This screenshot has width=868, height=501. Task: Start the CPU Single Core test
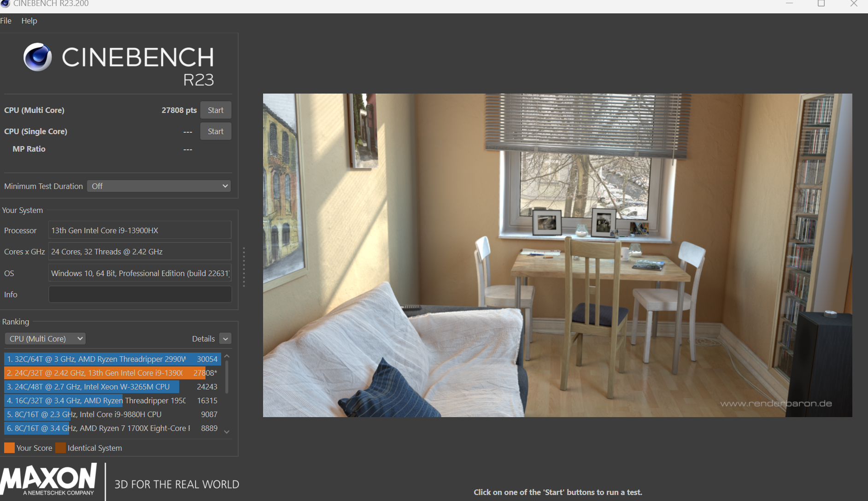tap(215, 131)
